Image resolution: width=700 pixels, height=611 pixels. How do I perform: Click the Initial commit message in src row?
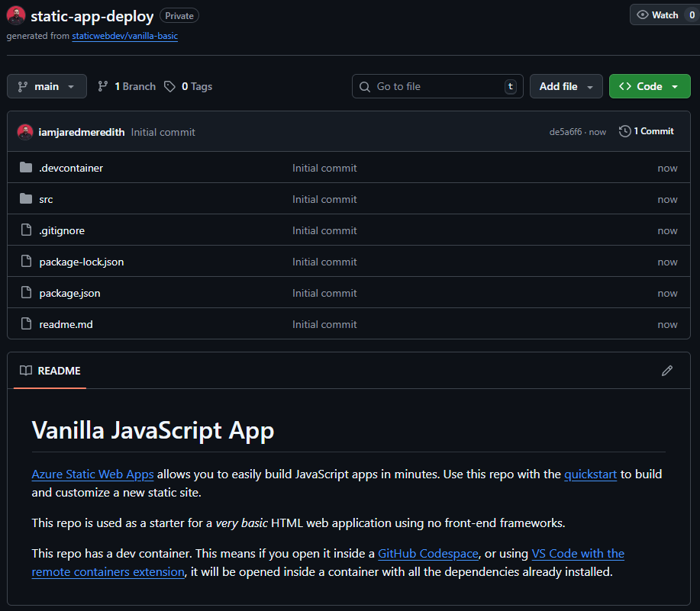324,199
